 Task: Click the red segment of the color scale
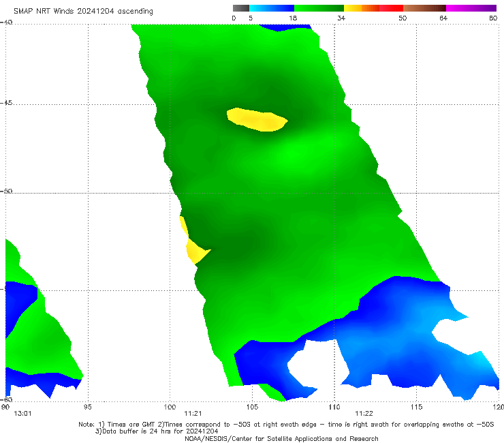coord(391,8)
